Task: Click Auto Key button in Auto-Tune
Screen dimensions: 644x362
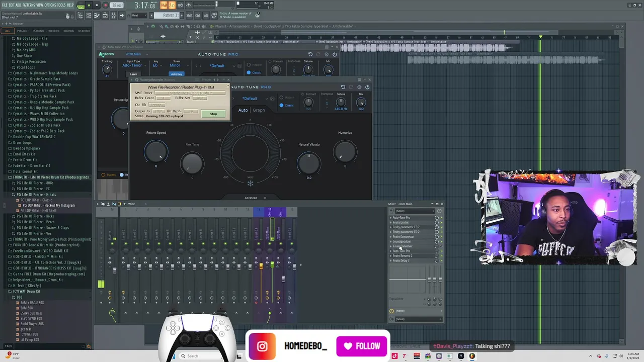Action: click(176, 74)
